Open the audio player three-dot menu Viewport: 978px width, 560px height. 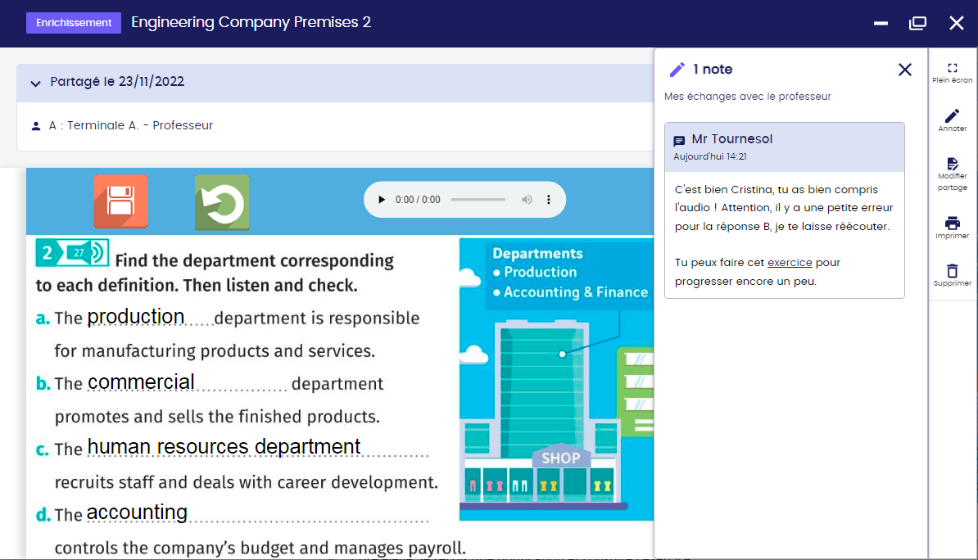(x=549, y=200)
